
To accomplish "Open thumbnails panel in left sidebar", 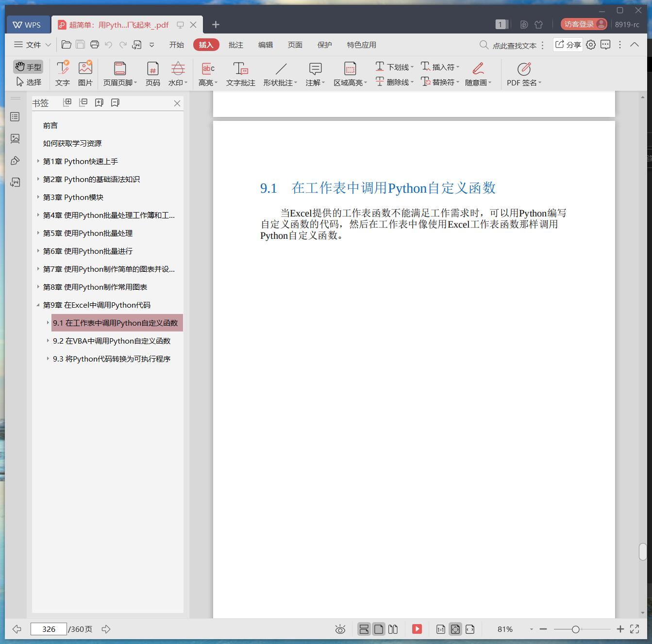I will (15, 138).
